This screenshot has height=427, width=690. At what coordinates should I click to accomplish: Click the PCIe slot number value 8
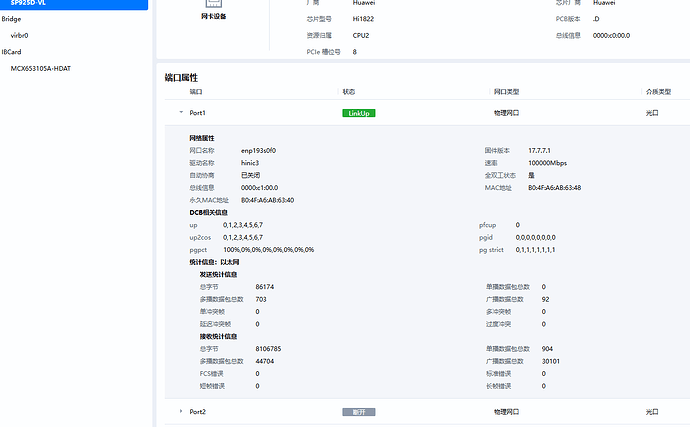pos(355,52)
